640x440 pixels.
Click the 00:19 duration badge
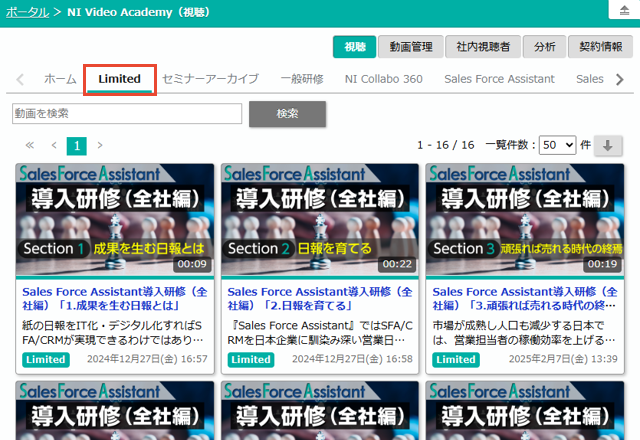pos(602,264)
